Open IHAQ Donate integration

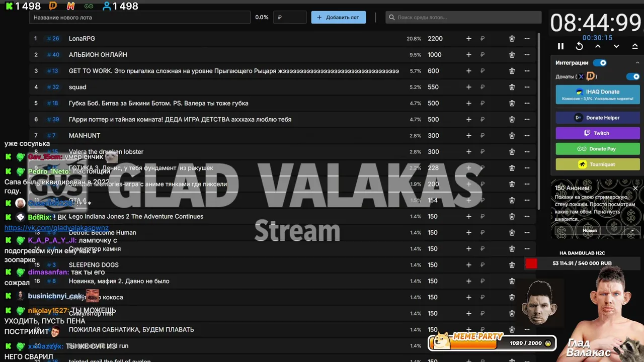(x=598, y=95)
